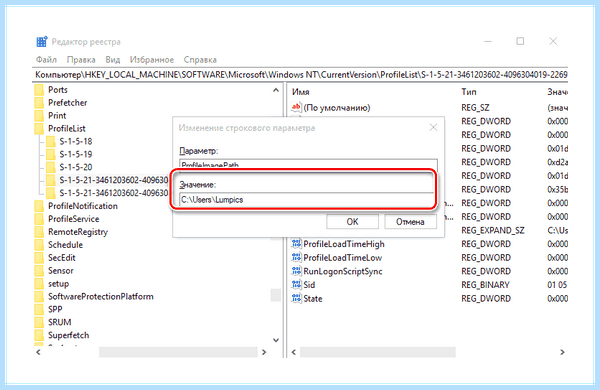
Task: Select the S-1-5-19 subkey folder icon
Action: [x=51, y=155]
